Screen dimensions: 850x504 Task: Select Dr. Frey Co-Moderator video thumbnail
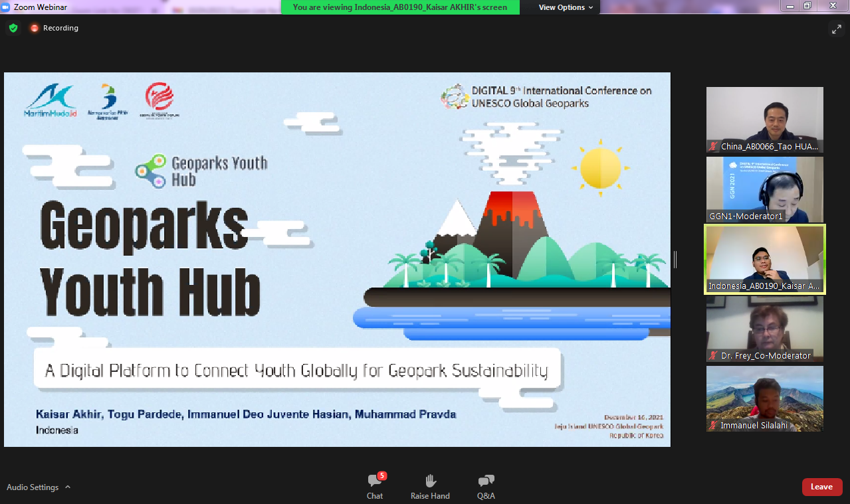(764, 328)
